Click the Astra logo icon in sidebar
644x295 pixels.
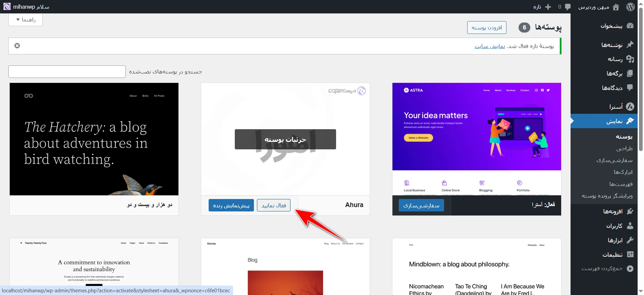[x=630, y=106]
